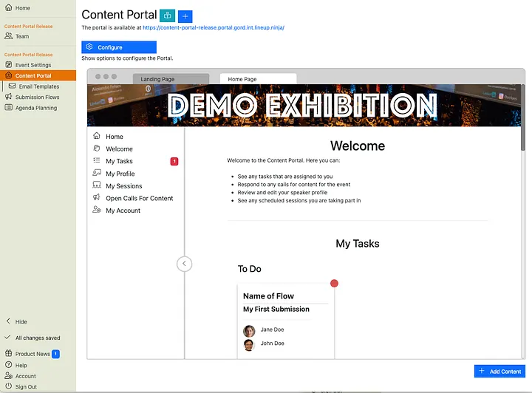The image size is (532, 393).
Task: Select My Profile in the preview menu
Action: (120, 174)
